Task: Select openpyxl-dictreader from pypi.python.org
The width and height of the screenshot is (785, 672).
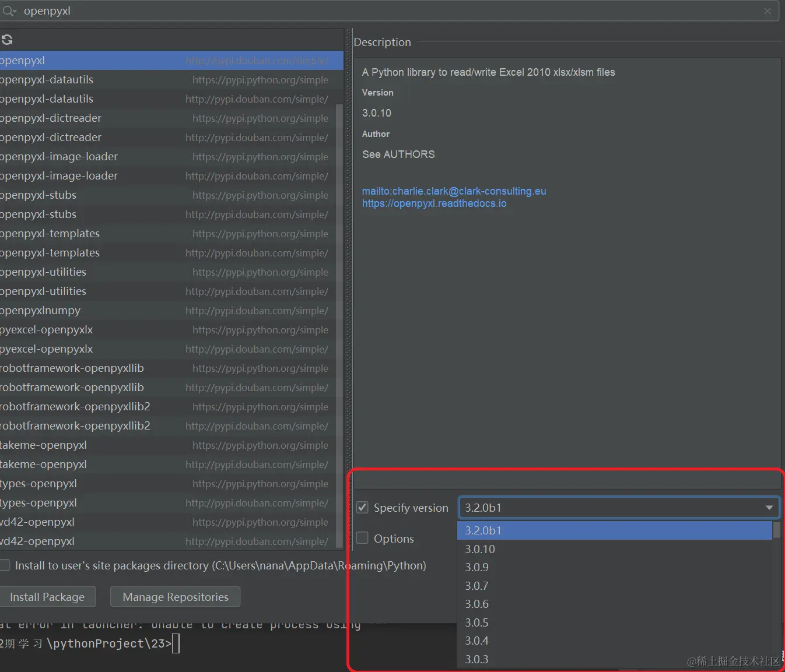Action: tap(168, 118)
